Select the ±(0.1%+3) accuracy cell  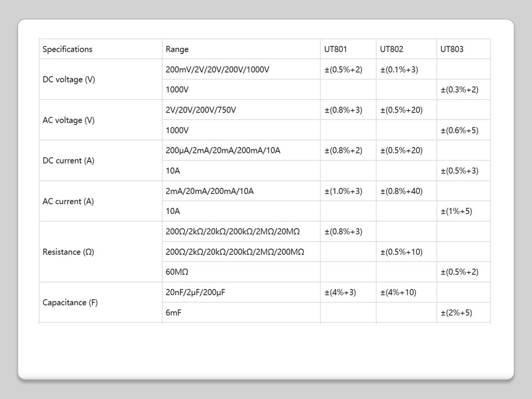(x=399, y=69)
